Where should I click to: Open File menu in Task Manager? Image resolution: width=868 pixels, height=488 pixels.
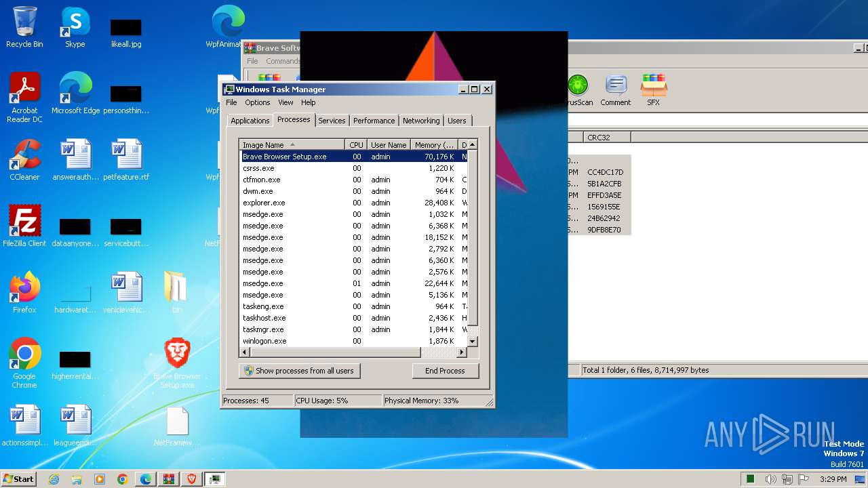[x=231, y=102]
